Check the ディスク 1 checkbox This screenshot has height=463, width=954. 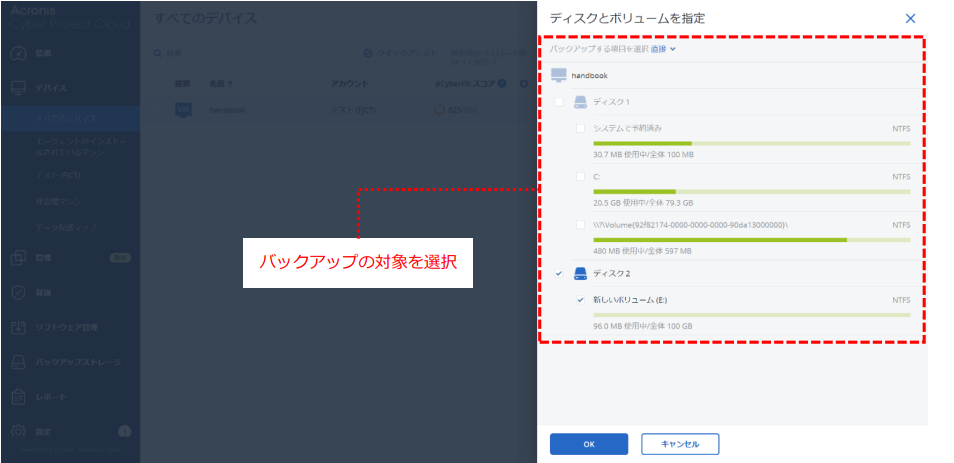pos(559,102)
